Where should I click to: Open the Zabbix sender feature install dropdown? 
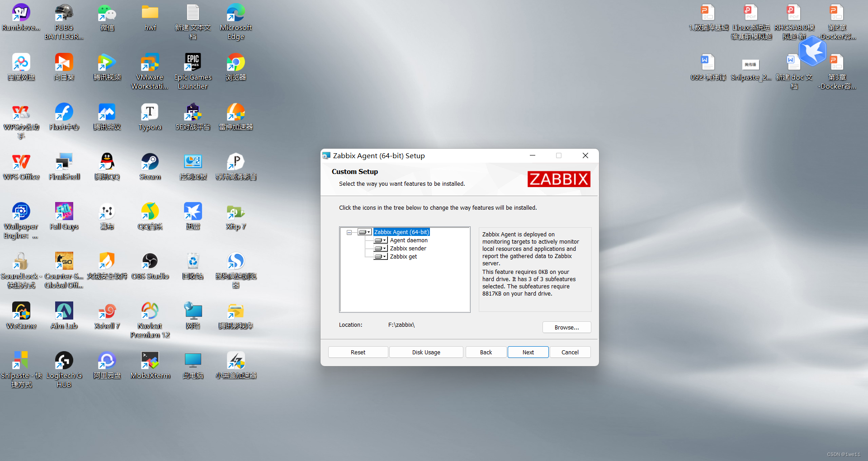point(381,249)
